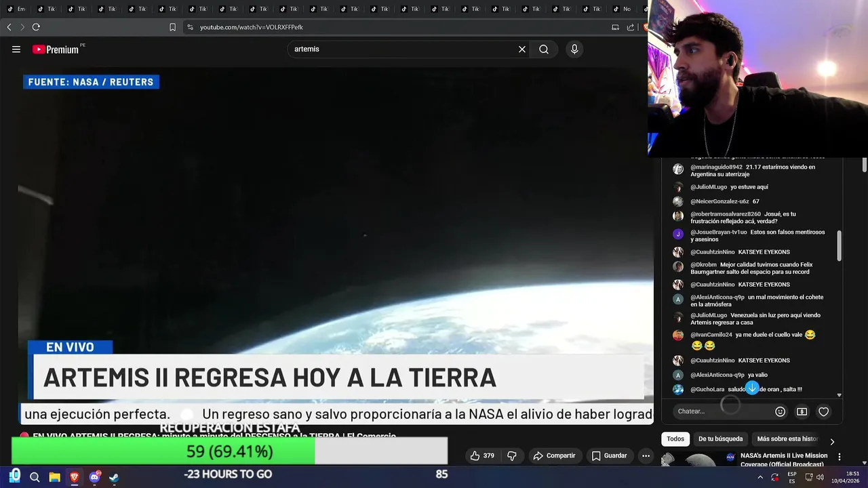Screen dimensions: 868x488
Task: Open more actions three-dot menu below video
Action: [x=646, y=455]
